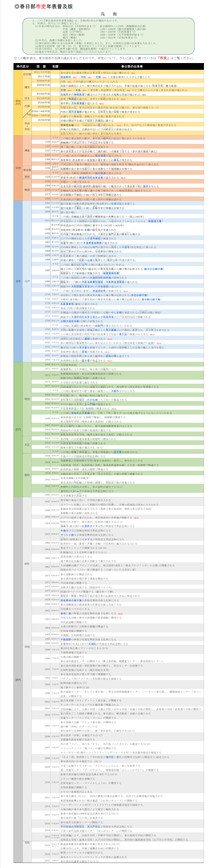
Task: Open the 塚内古墳群 link
Action: (76, 112)
